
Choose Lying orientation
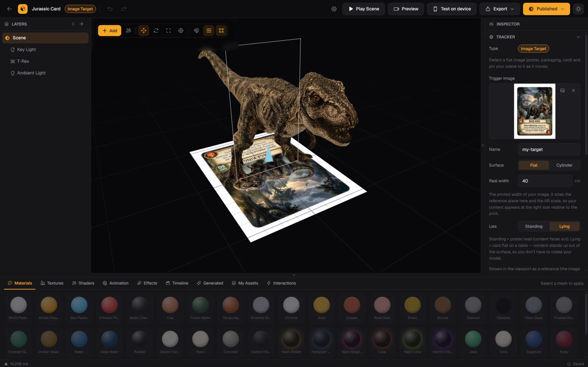564,226
